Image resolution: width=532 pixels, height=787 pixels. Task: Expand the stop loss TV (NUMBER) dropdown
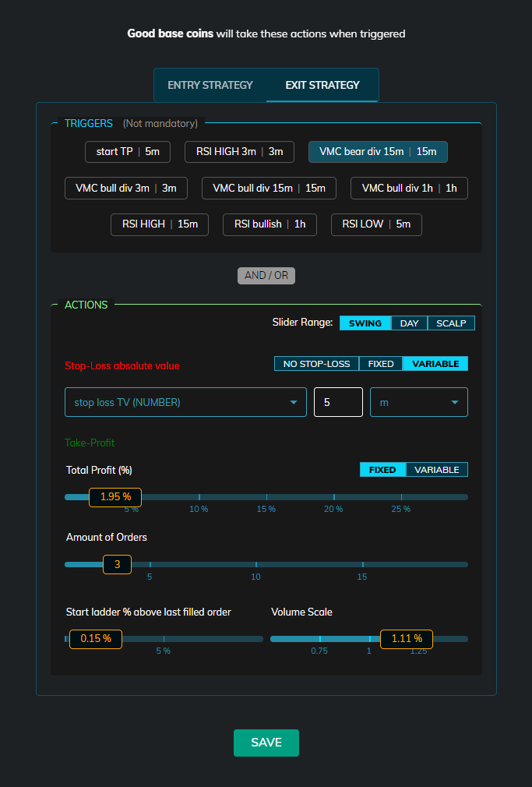pos(185,403)
